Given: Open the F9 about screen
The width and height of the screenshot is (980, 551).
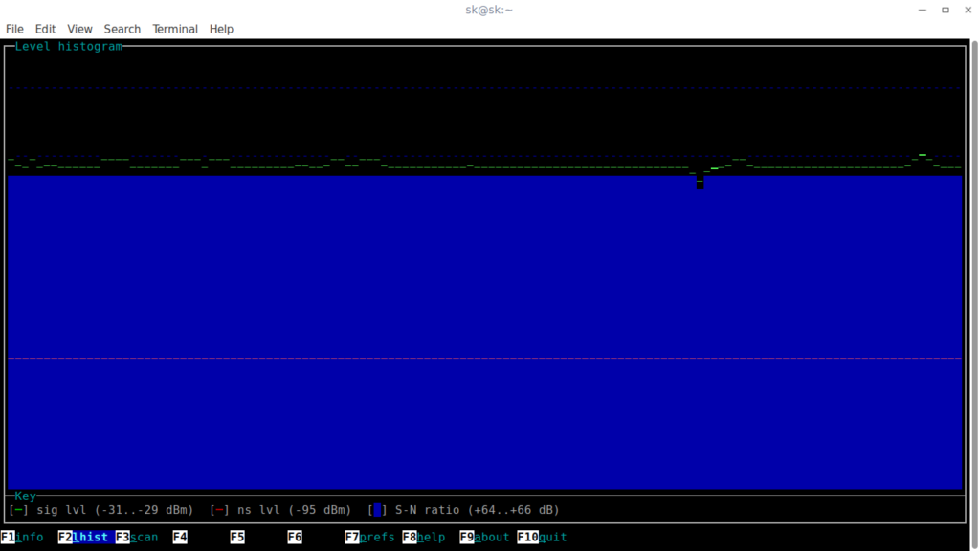Looking at the screenshot, I should (x=484, y=538).
